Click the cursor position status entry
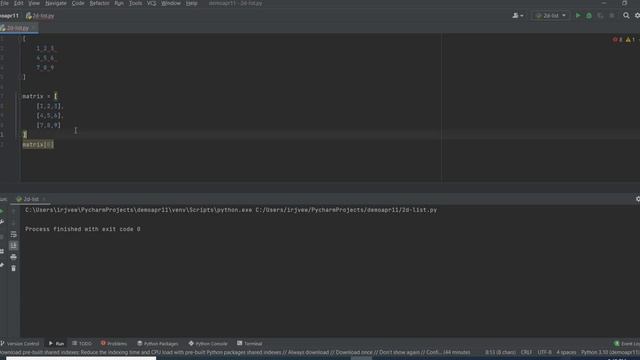The image size is (640, 360). point(500,352)
